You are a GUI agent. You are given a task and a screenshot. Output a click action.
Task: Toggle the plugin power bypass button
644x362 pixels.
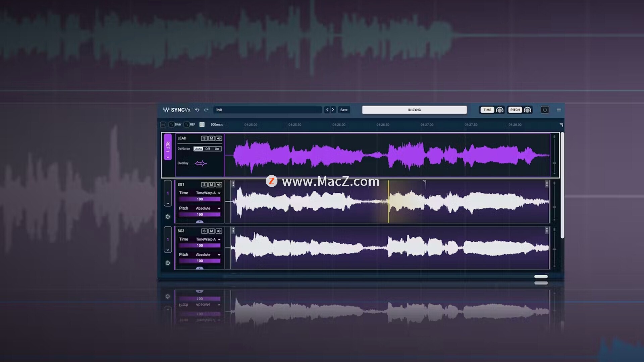[x=545, y=110]
